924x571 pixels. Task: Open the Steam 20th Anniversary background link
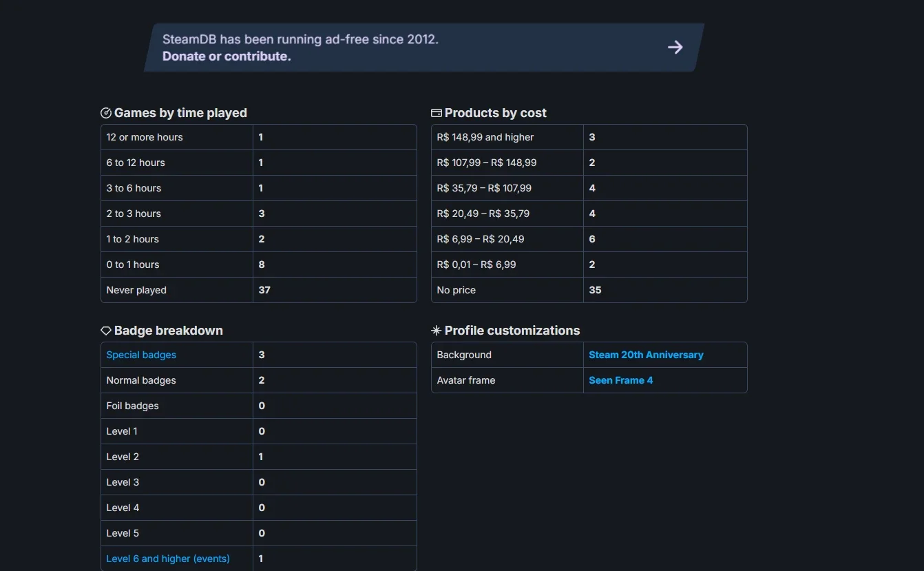[x=646, y=355]
